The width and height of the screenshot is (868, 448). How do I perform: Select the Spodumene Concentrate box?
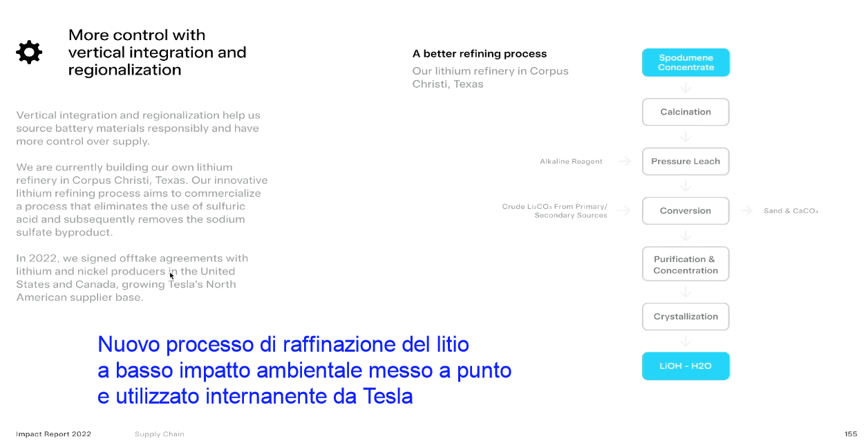pyautogui.click(x=686, y=63)
